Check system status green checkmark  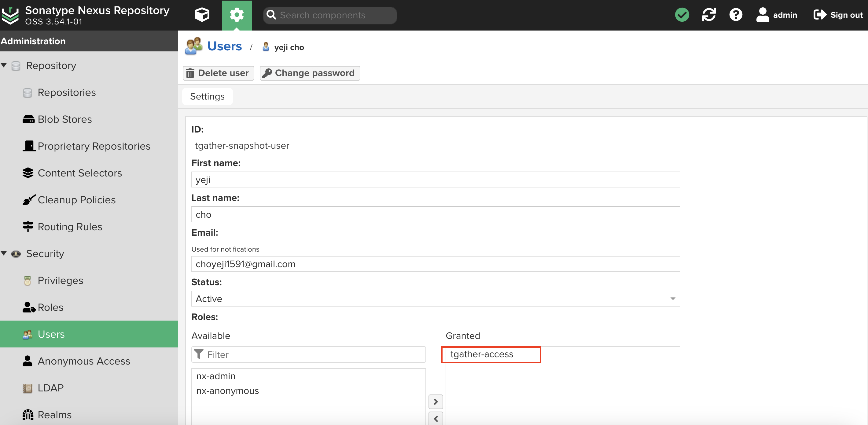pyautogui.click(x=682, y=15)
